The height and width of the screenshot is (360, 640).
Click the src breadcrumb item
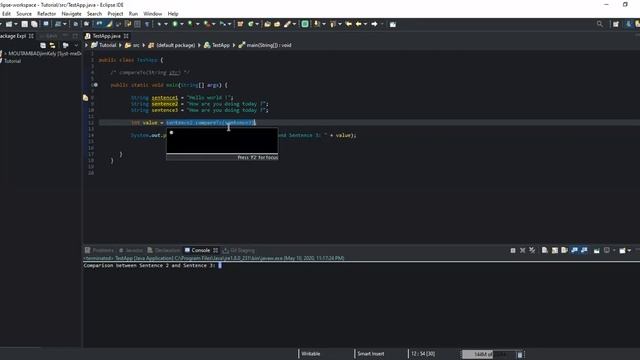click(132, 45)
